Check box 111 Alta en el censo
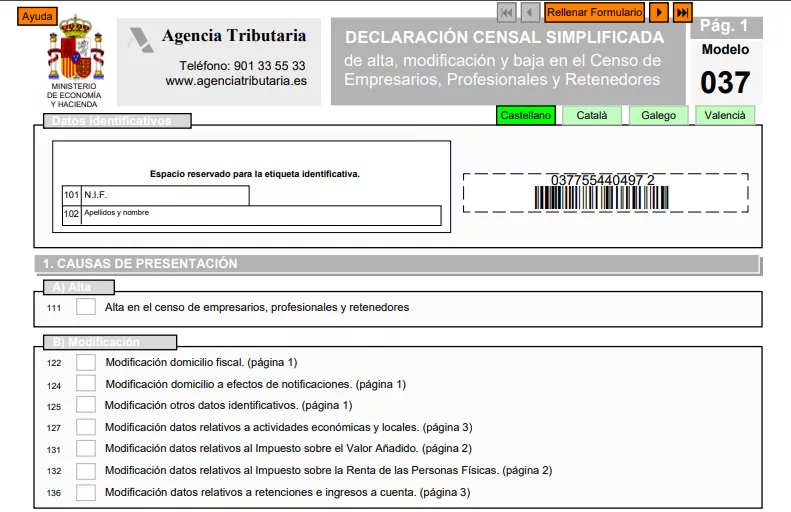The height and width of the screenshot is (512, 791). [x=86, y=307]
